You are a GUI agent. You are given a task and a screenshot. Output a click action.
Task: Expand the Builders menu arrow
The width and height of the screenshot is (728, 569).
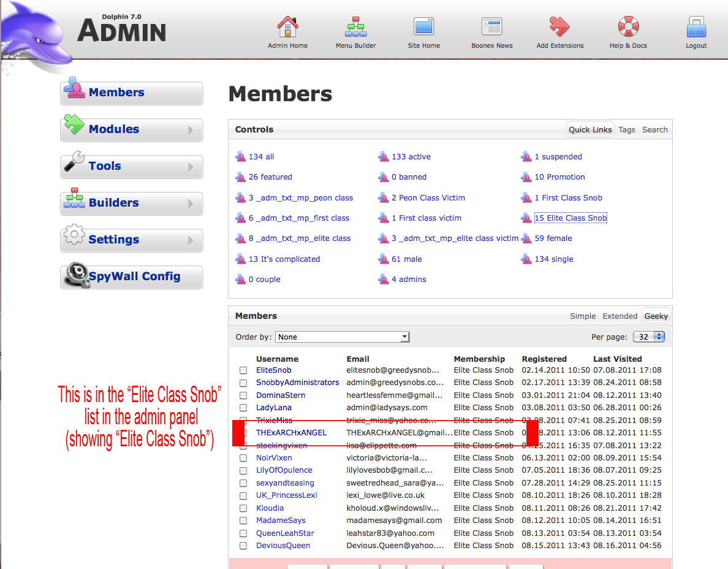coord(191,204)
